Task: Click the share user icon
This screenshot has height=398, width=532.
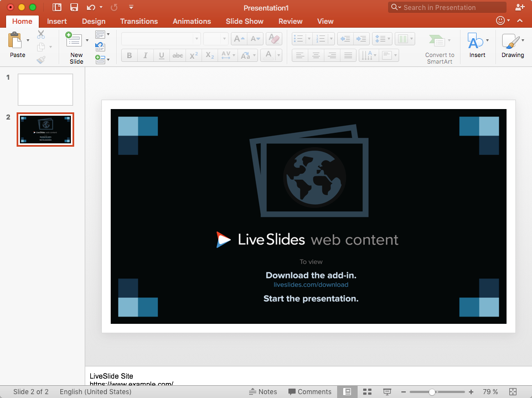Action: pyautogui.click(x=520, y=7)
